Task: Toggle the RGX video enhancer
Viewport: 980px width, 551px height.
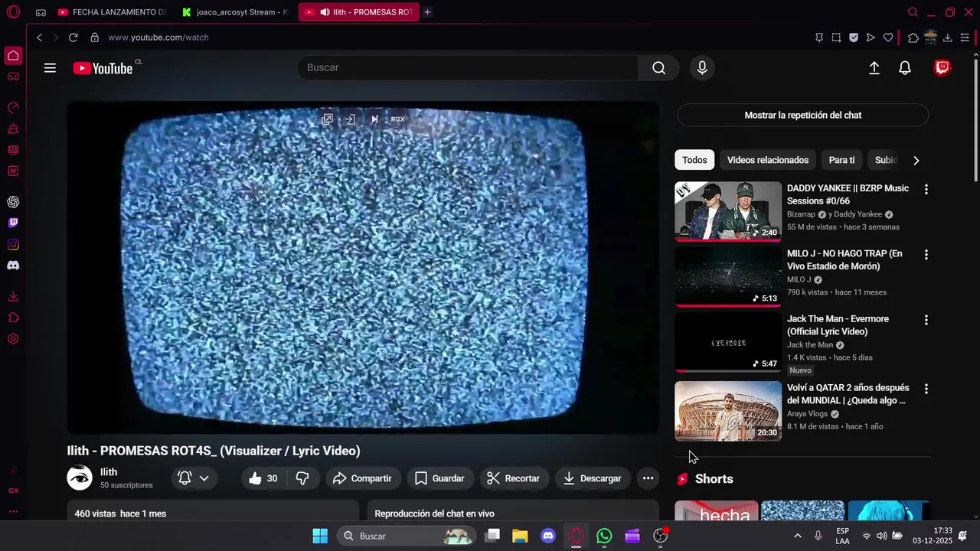Action: 398,119
